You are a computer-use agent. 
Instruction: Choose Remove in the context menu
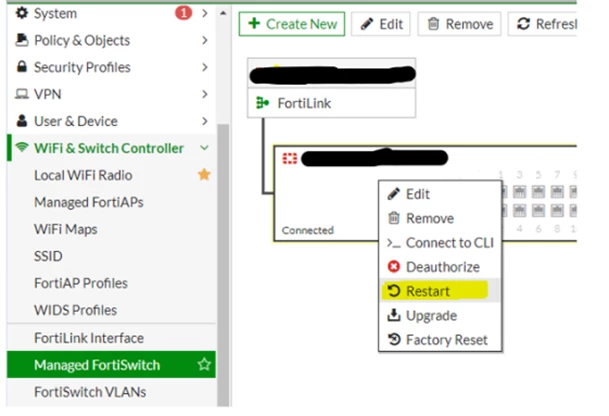[440, 218]
